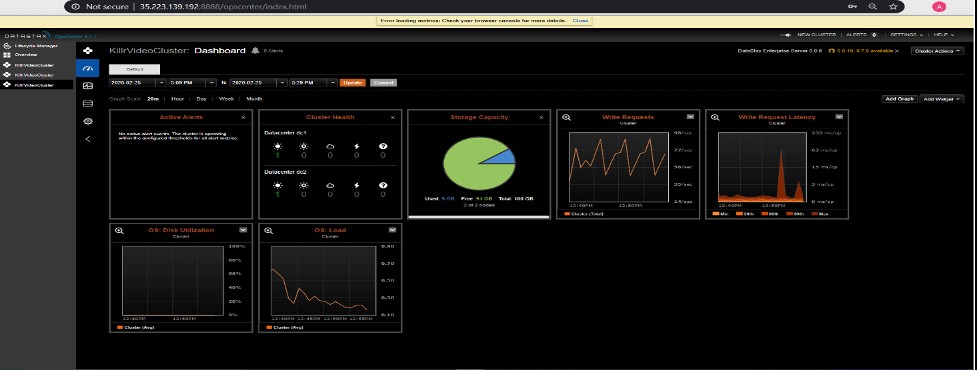Open the start time dropdown arrow
The image size is (977, 370).
click(212, 82)
